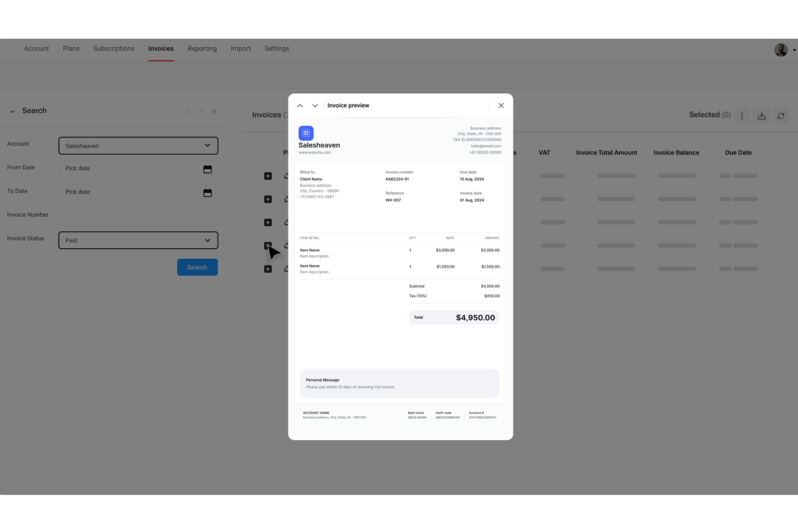This screenshot has height=532, width=798.
Task: Open the Account dropdown showing Salesheaven
Action: click(x=138, y=146)
